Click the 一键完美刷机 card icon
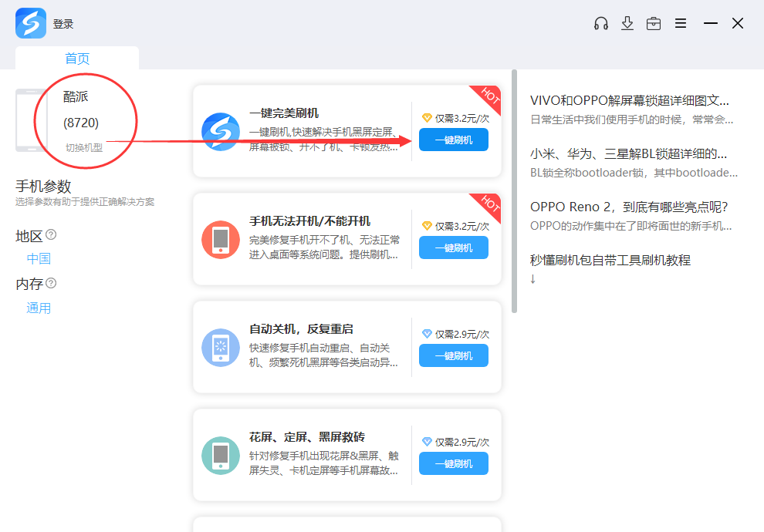 221,132
